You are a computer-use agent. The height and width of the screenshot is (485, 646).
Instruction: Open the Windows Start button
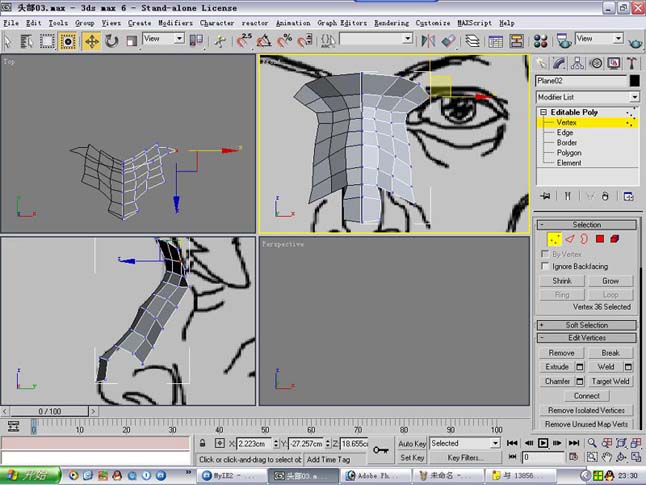coord(30,476)
